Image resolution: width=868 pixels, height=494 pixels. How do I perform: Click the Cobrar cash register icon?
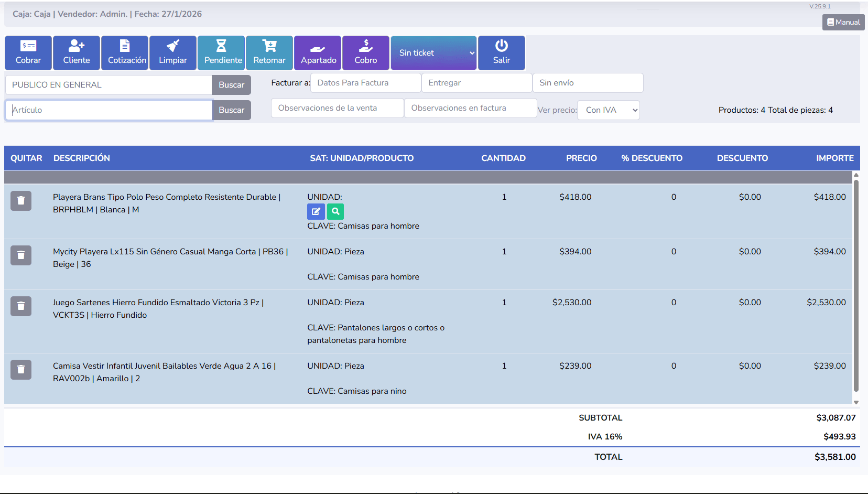[28, 46]
